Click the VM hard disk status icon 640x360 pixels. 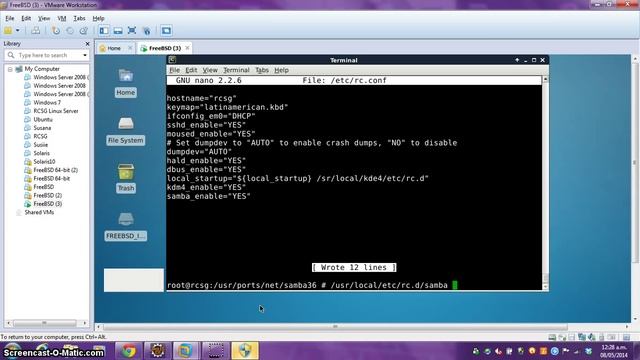click(x=552, y=337)
